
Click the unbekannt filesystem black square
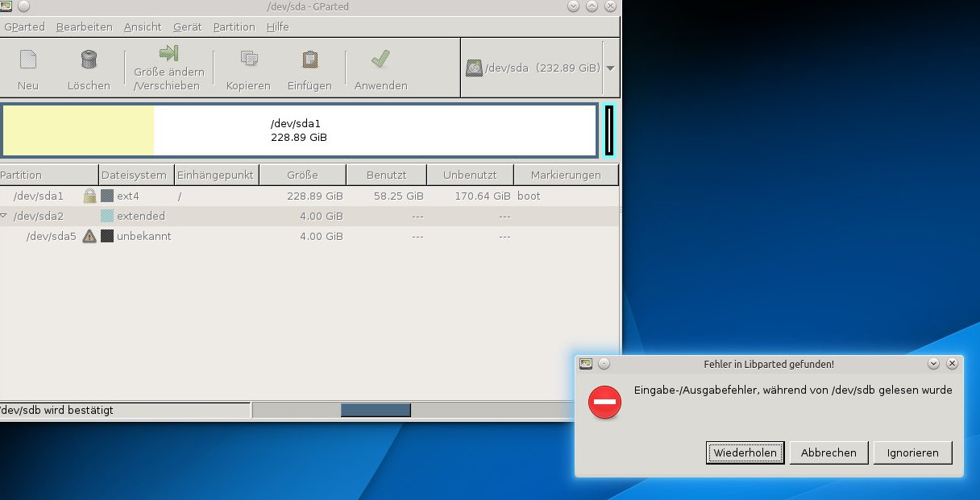(107, 236)
